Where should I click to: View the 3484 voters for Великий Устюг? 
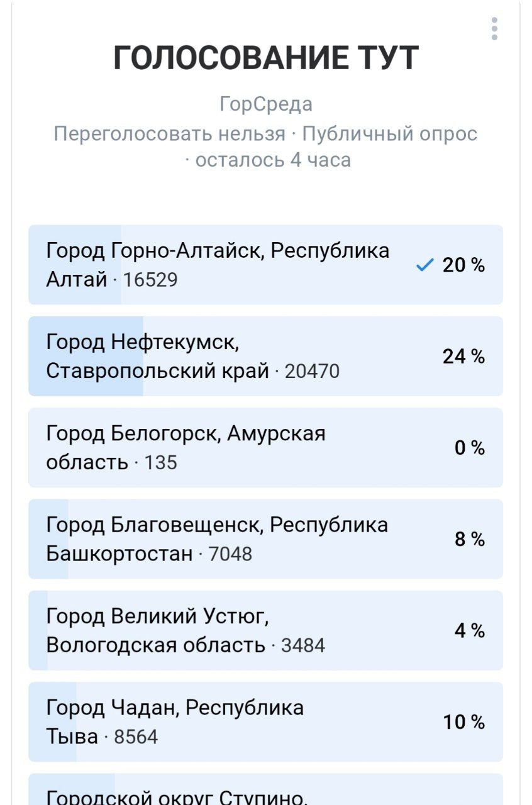tap(303, 646)
